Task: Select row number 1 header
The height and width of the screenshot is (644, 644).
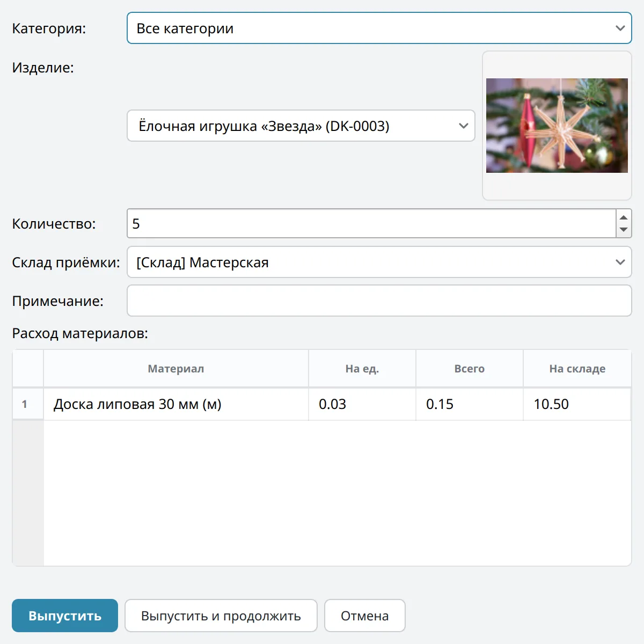Action: (27, 404)
